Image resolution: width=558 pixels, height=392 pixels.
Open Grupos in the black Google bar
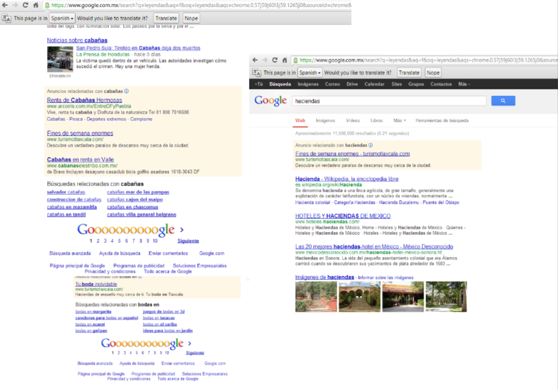pyautogui.click(x=416, y=84)
